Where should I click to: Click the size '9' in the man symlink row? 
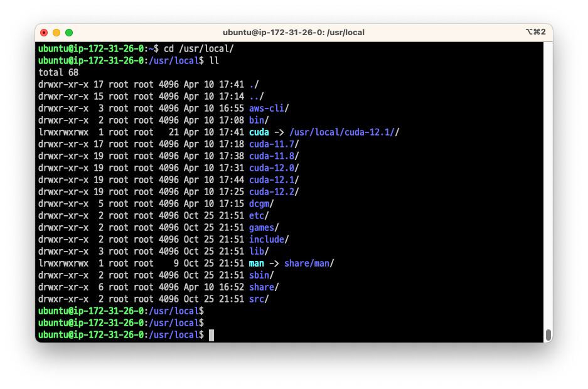coord(176,264)
